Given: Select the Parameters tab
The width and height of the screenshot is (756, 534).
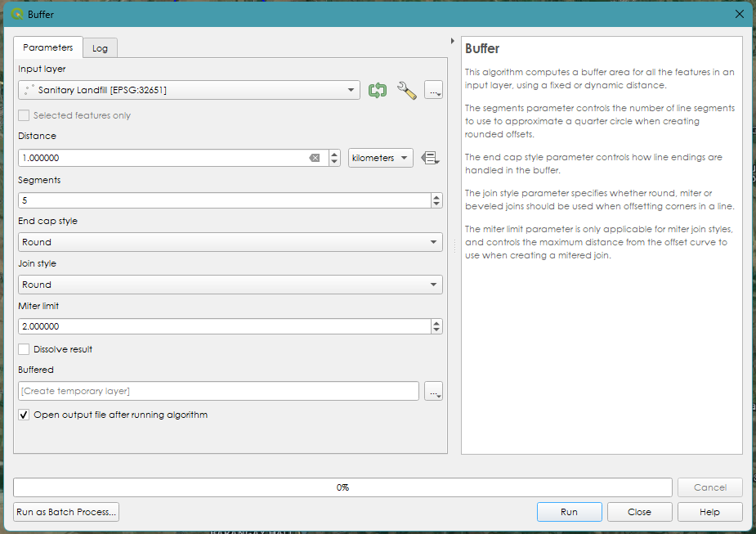Looking at the screenshot, I should click(48, 47).
